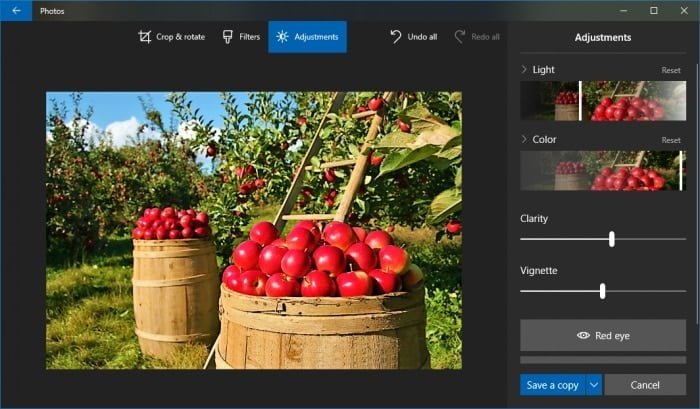
Task: Activate the Red eye tool
Action: pos(603,335)
